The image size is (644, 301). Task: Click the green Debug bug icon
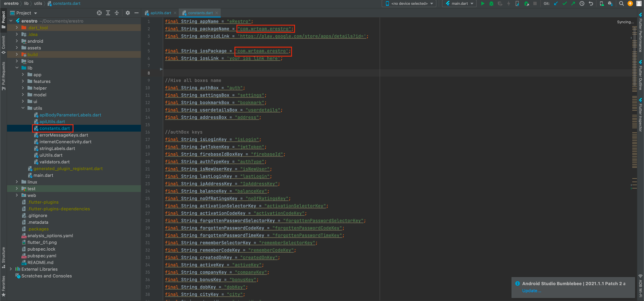click(491, 4)
